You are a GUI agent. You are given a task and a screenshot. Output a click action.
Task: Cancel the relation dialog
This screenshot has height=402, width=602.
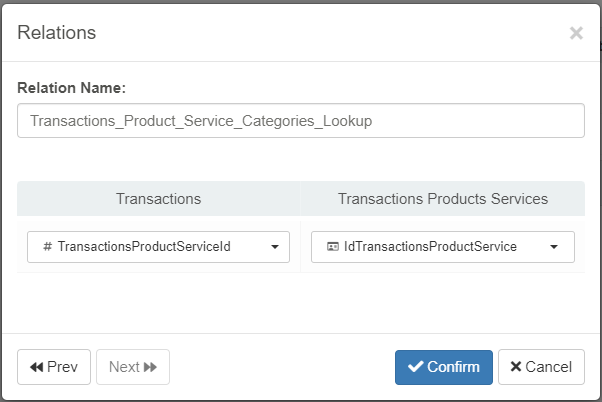[x=541, y=367]
